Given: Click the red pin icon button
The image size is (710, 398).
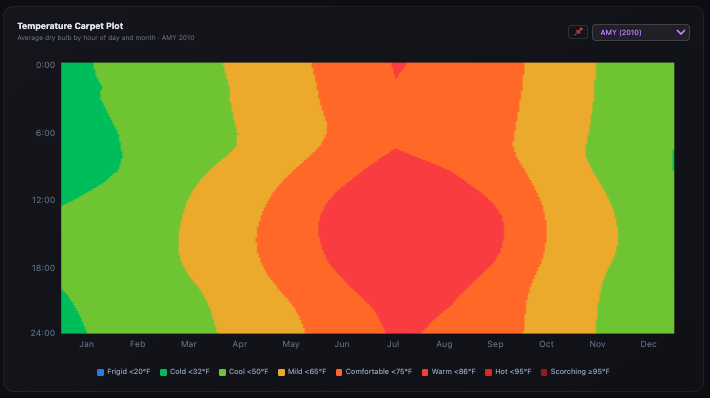Looking at the screenshot, I should 578,32.
